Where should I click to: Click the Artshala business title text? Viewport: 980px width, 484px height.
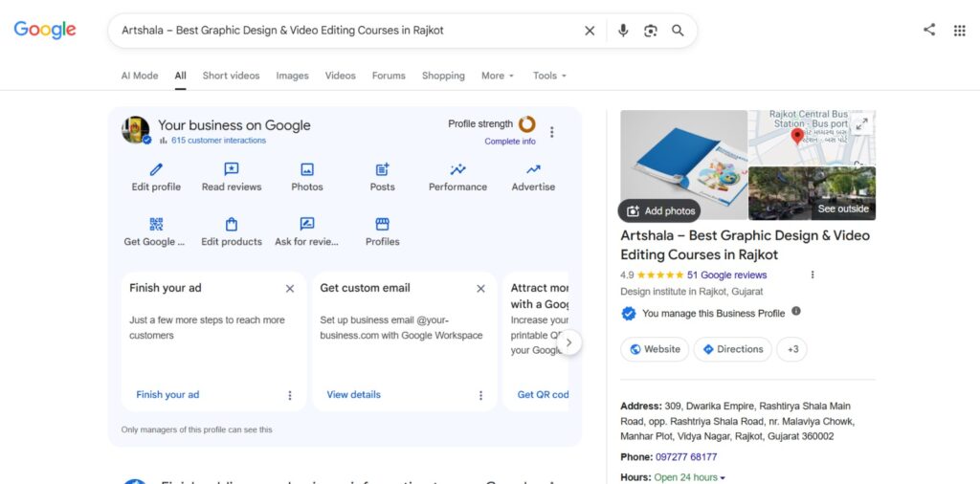pyautogui.click(x=745, y=246)
